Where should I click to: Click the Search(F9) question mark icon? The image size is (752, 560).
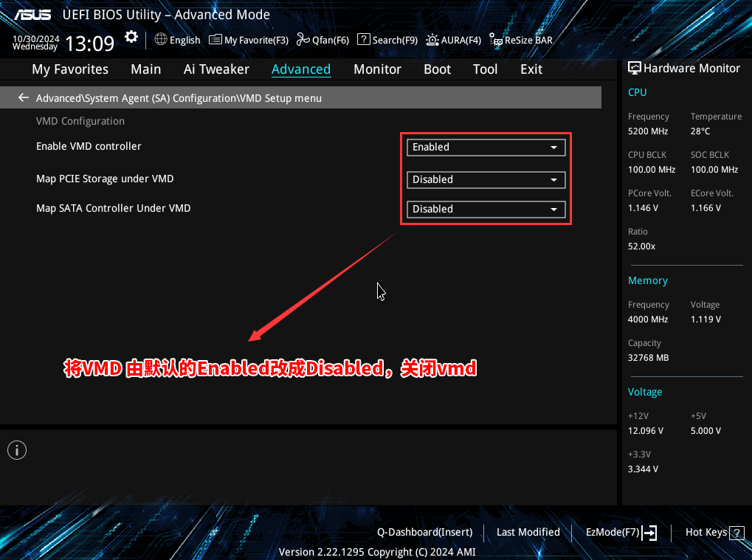coord(364,39)
